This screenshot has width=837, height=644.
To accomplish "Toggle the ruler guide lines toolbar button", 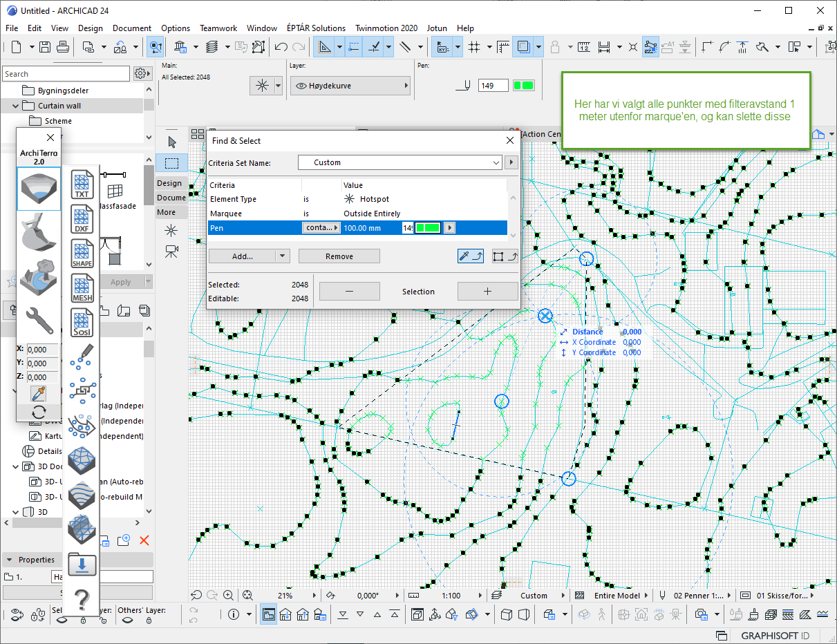I will [x=323, y=47].
